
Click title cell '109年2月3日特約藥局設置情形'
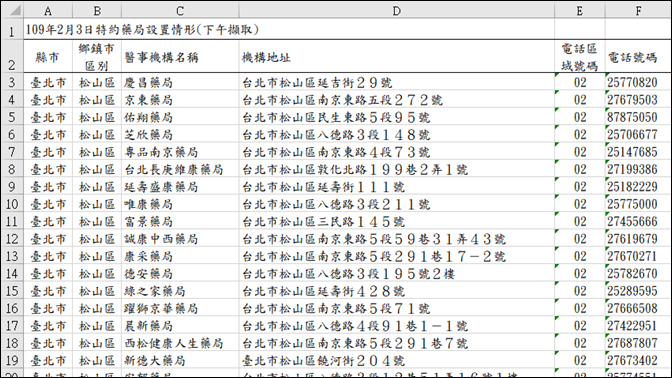click(x=142, y=29)
